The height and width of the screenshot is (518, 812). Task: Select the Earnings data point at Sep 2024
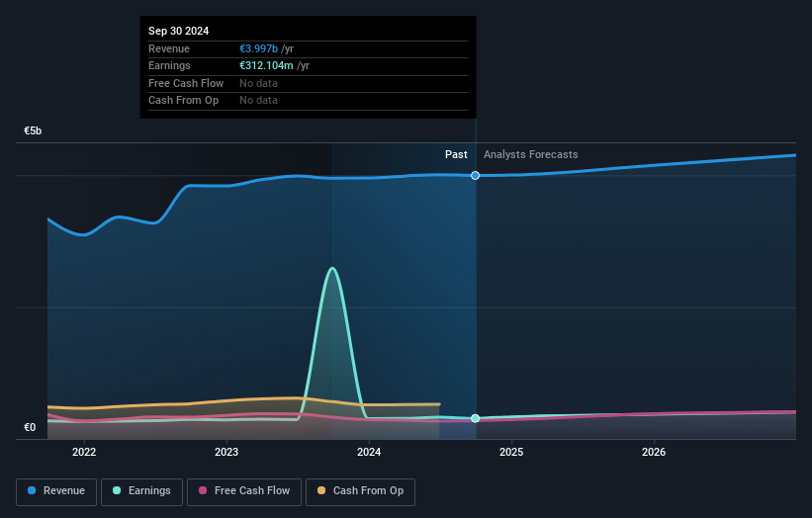pyautogui.click(x=475, y=418)
